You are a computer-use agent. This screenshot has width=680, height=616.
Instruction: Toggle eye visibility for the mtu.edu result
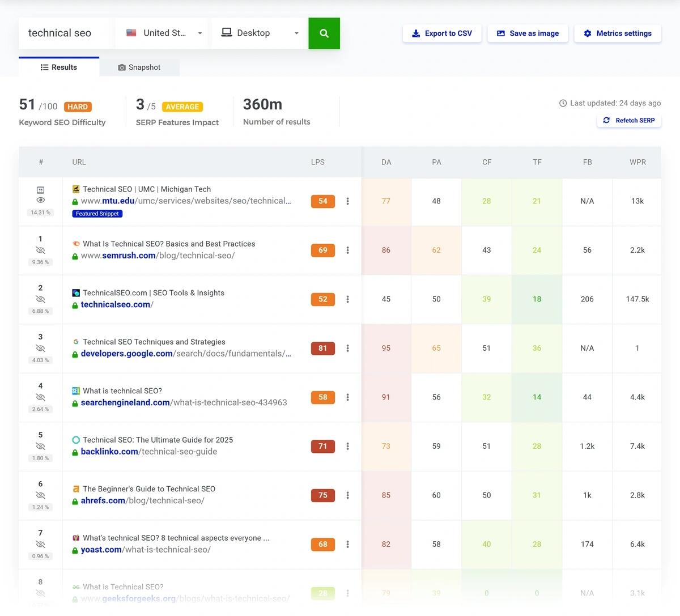click(40, 200)
